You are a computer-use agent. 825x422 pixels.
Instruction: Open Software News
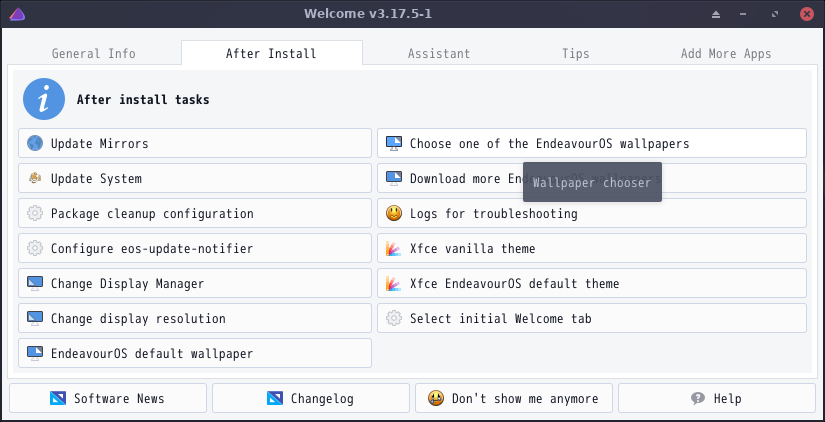point(108,398)
